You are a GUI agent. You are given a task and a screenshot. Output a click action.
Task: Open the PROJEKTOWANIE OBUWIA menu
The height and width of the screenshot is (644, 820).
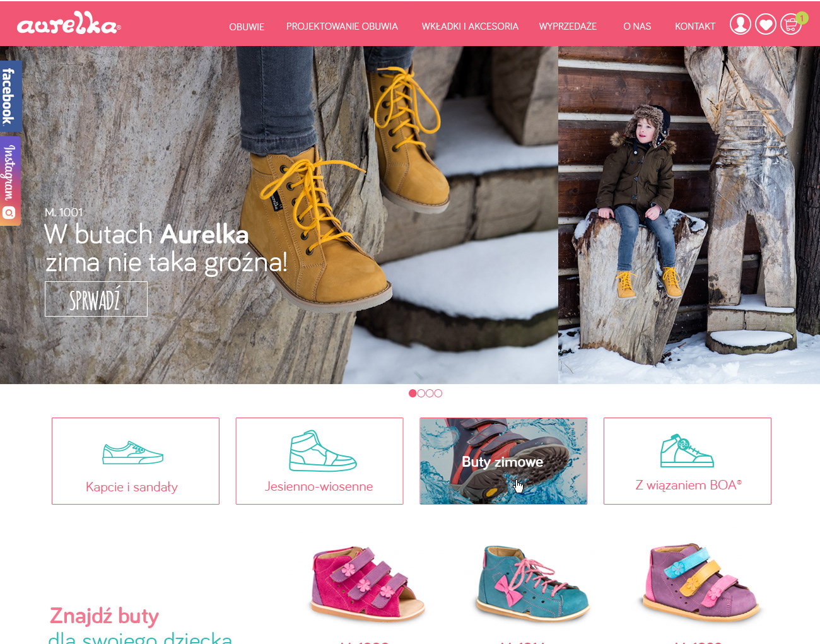(x=342, y=26)
